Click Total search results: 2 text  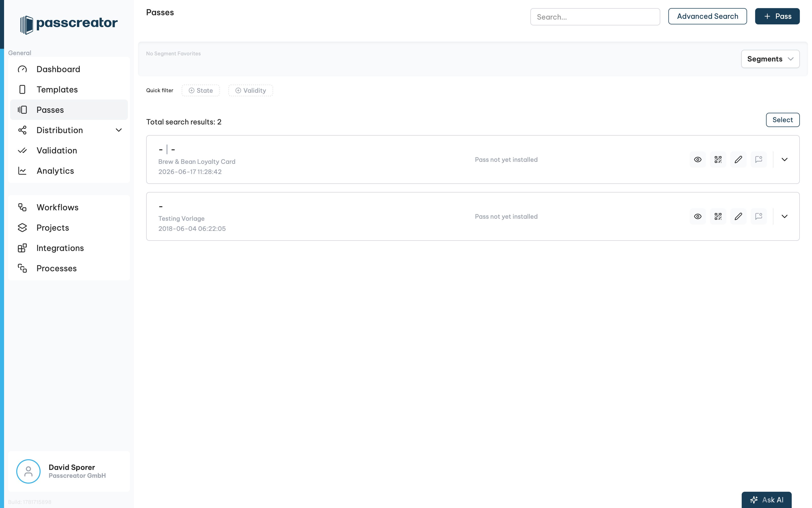coord(184,122)
